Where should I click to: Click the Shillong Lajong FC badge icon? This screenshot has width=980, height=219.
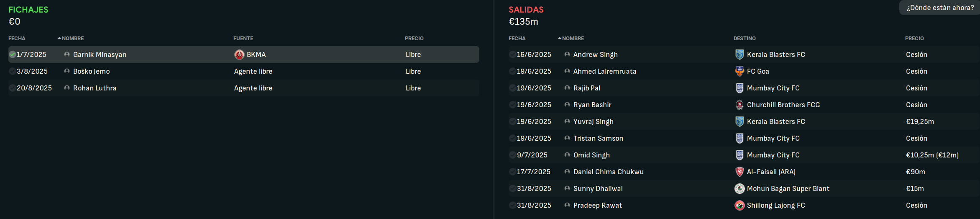pyautogui.click(x=739, y=205)
